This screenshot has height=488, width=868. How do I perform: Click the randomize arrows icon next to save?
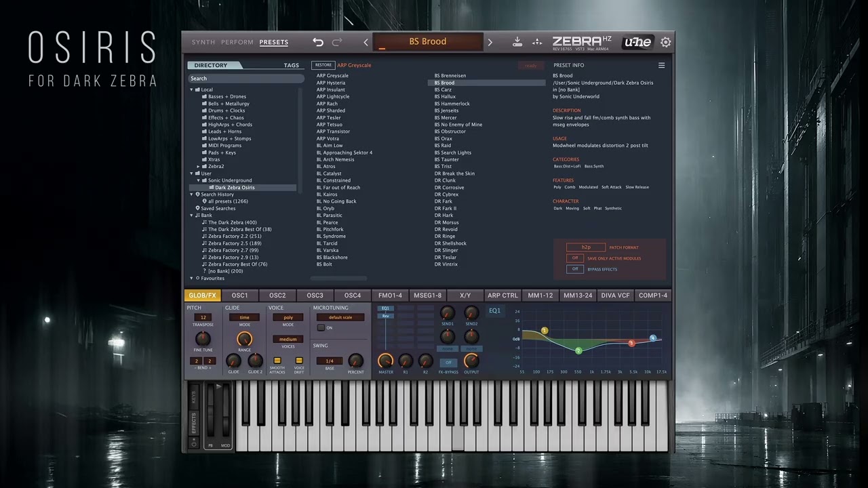pyautogui.click(x=537, y=42)
